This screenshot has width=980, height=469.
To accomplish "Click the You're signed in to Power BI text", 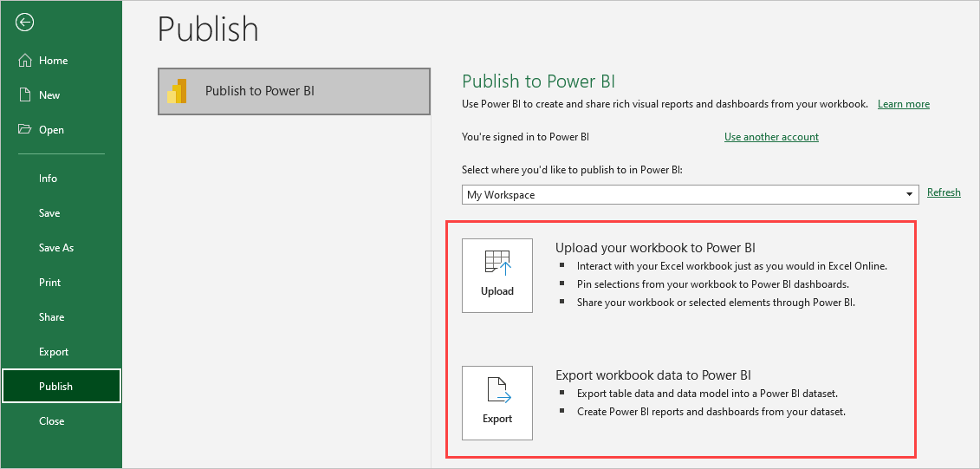I will click(525, 137).
